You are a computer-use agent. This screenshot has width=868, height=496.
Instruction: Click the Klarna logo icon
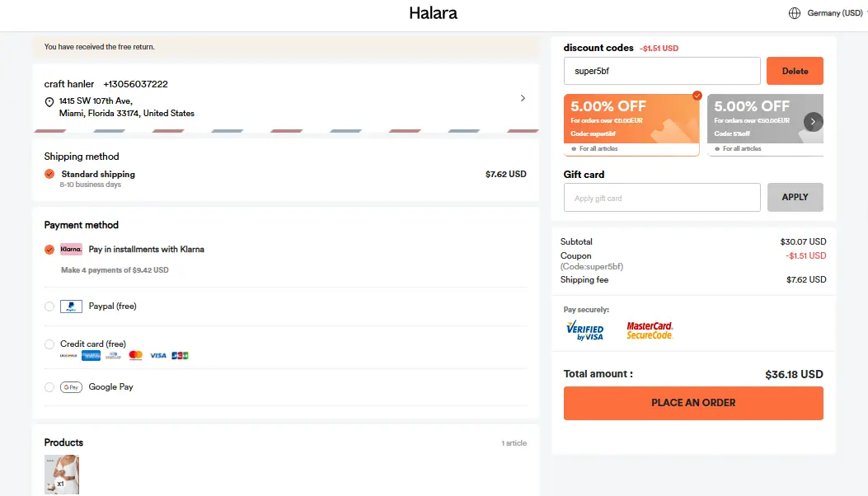point(71,249)
